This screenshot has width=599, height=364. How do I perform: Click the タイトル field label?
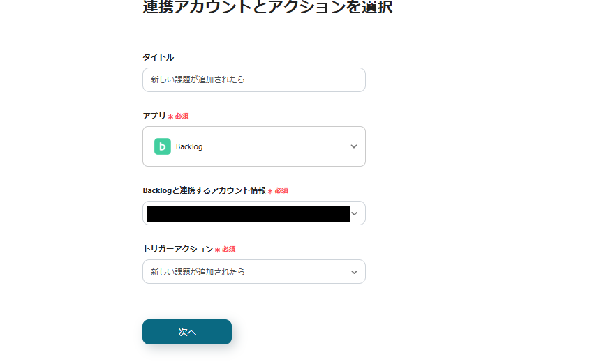[x=158, y=57]
